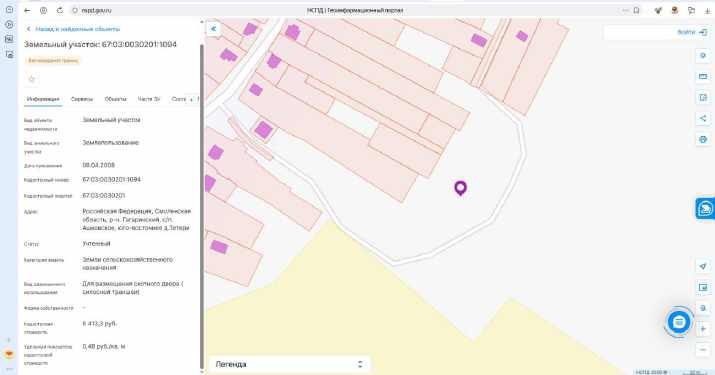Zoom in the map with plus
Screen dimensions: 715x375
click(703, 329)
